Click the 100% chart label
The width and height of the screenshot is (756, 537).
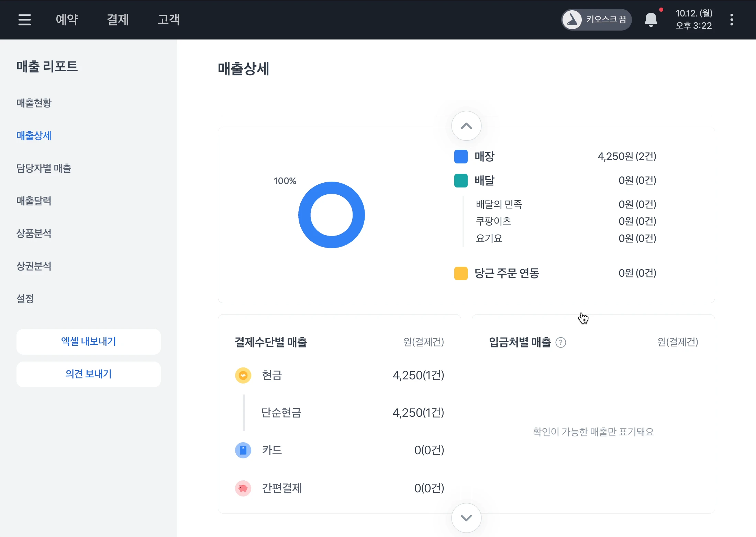point(285,181)
